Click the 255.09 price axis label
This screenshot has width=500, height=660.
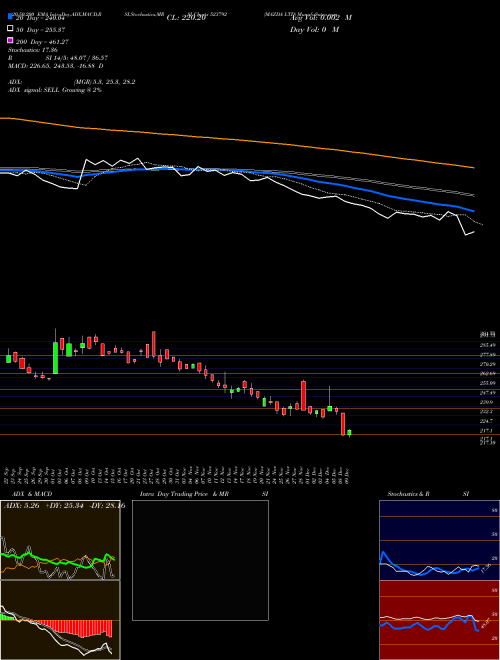pos(487,383)
